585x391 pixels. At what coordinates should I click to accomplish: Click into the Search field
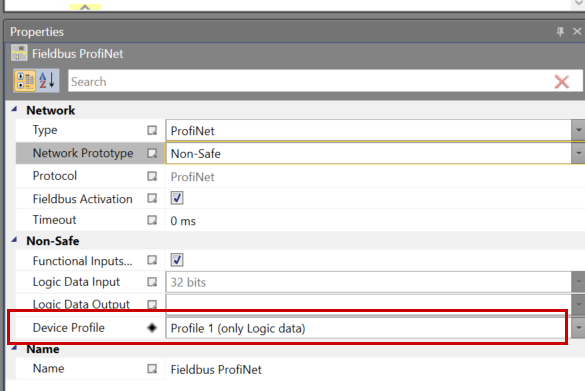(x=310, y=81)
